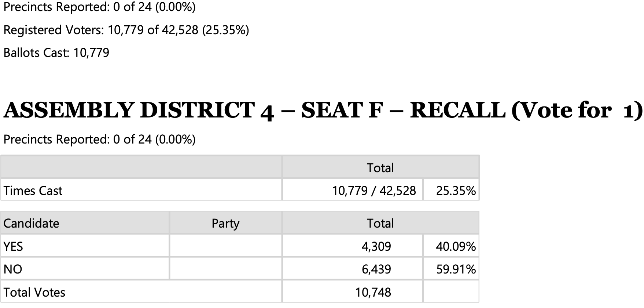This screenshot has height=308, width=644.
Task: Select the Party column header
Action: (x=225, y=223)
